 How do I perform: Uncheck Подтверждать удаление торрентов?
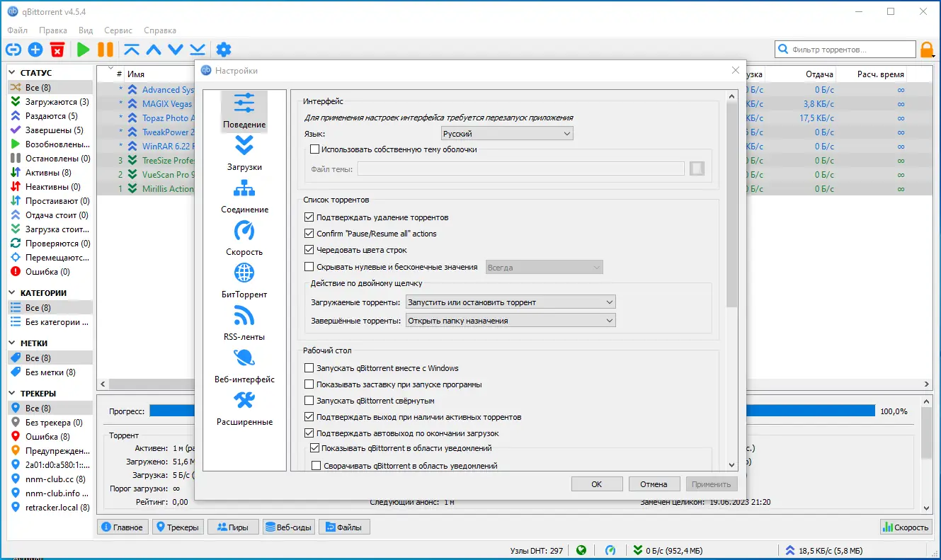coord(309,217)
